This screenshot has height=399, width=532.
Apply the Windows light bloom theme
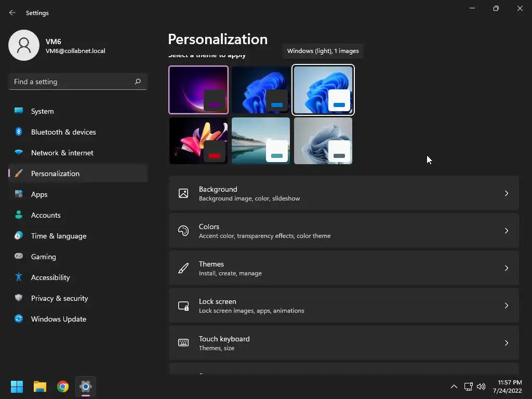pyautogui.click(x=323, y=90)
